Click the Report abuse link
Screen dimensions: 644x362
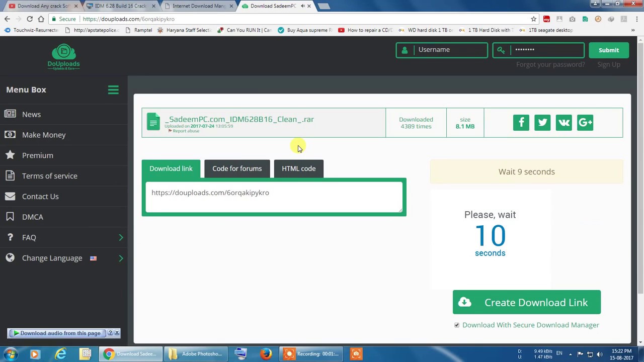186,131
